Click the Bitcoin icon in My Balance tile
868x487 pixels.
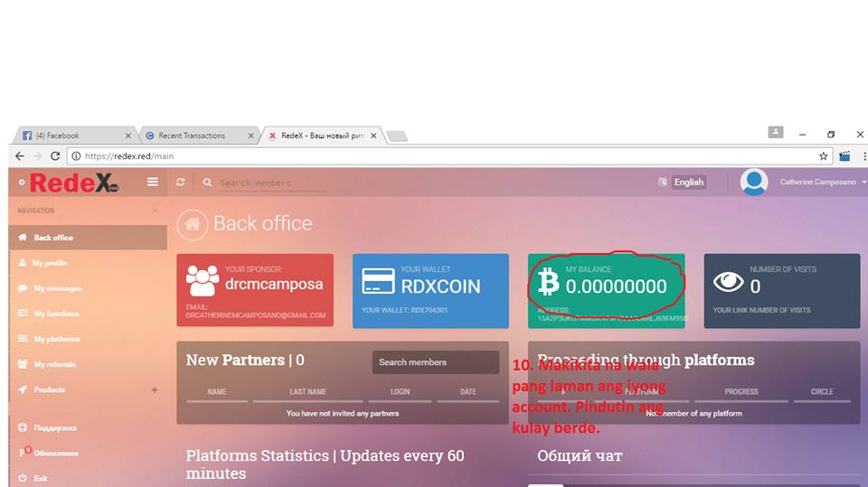pos(549,282)
